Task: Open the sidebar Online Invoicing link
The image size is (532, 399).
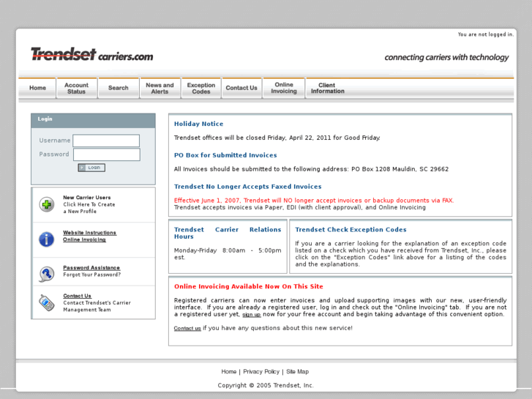Action: pyautogui.click(x=84, y=239)
